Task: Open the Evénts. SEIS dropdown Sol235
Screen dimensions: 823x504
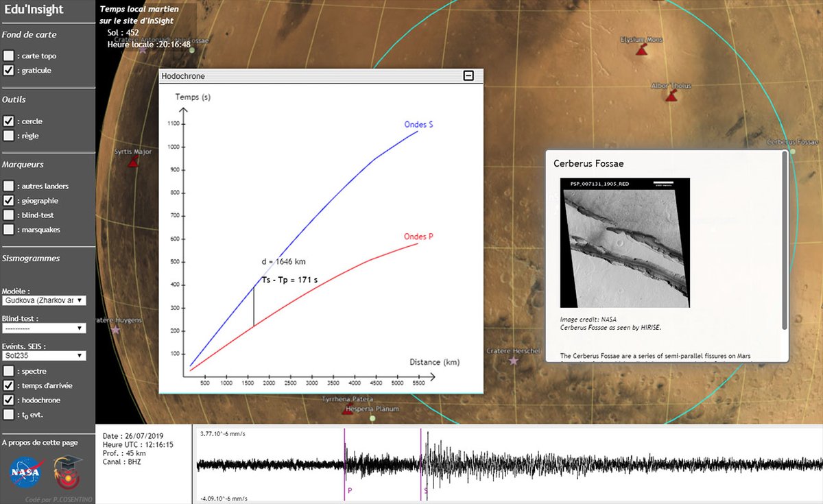Action: [44, 355]
